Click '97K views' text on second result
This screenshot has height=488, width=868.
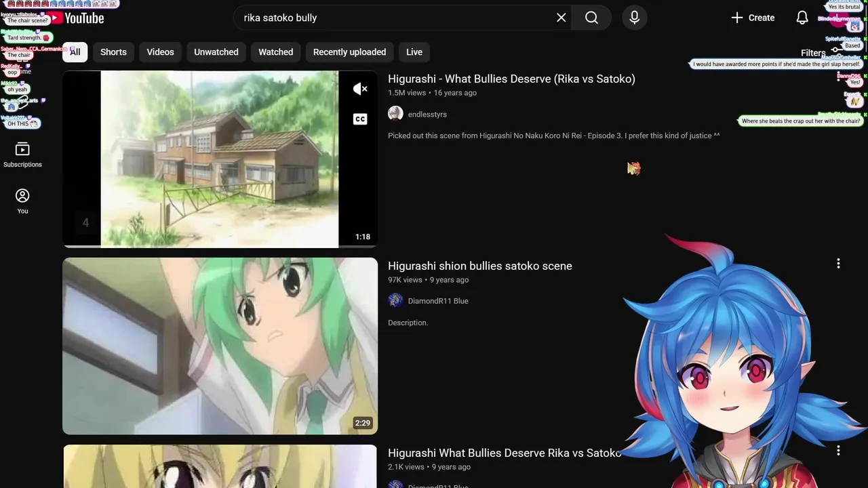(405, 280)
